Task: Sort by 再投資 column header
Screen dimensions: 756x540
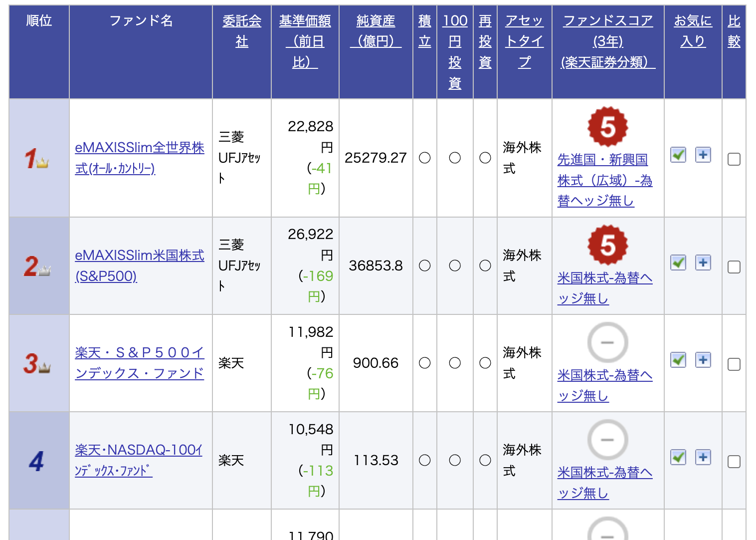Action: 485,41
